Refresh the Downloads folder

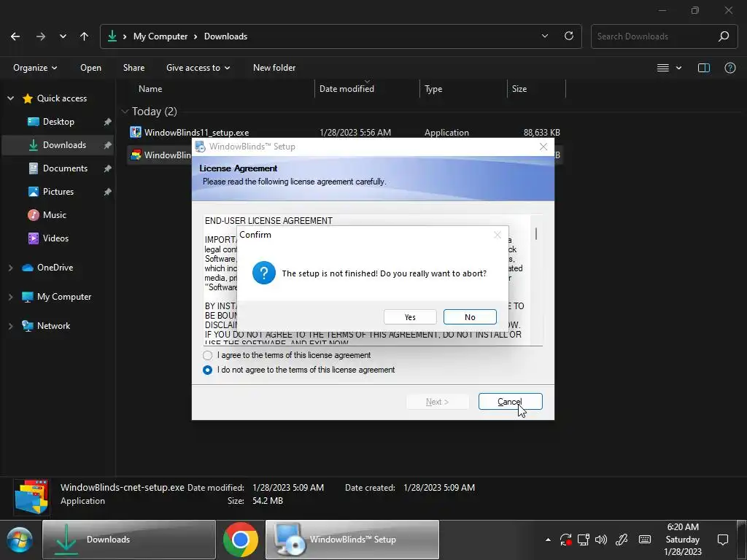[569, 36]
